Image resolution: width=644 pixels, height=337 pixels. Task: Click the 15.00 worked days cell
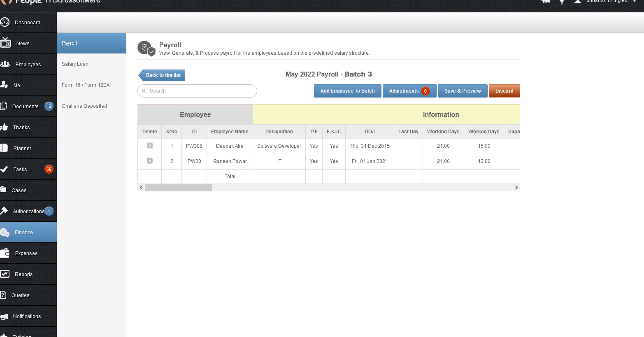point(484,146)
